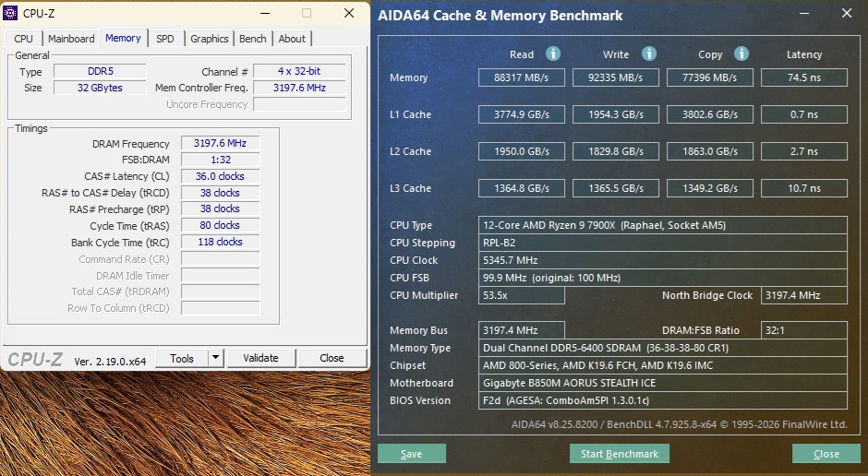Open the SPD tab
Image resolution: width=868 pixels, height=476 pixels.
(165, 39)
